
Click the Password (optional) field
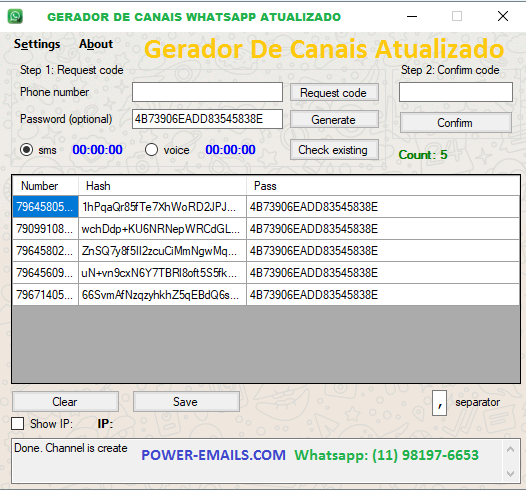tap(207, 119)
